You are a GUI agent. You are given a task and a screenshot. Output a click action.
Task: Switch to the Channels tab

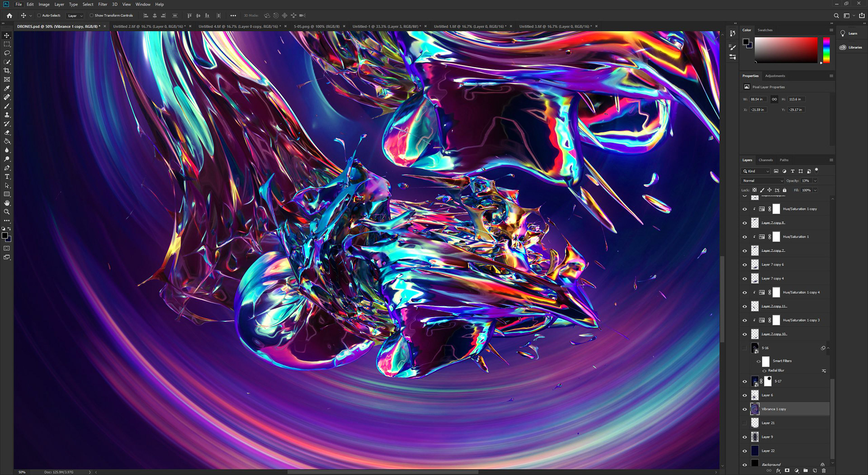(765, 160)
